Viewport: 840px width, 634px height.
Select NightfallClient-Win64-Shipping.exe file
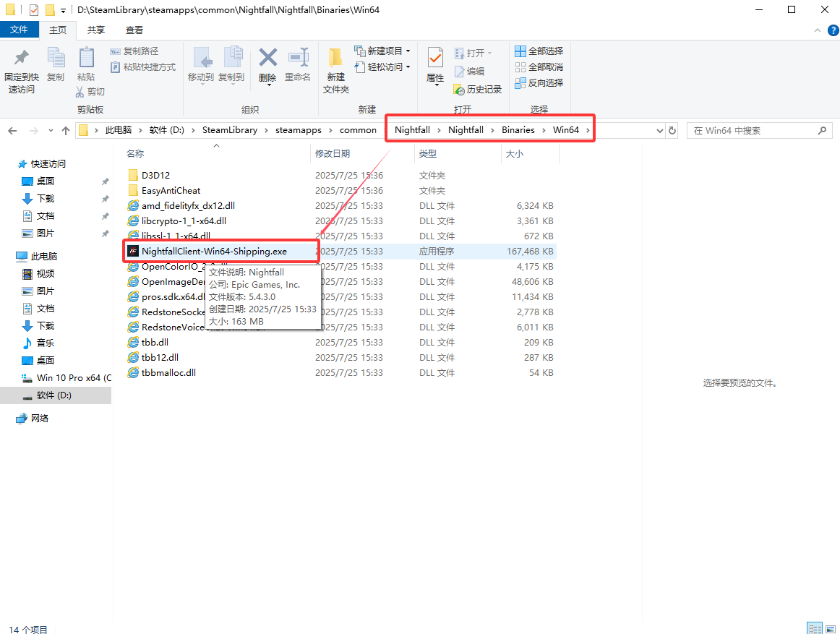tap(214, 252)
